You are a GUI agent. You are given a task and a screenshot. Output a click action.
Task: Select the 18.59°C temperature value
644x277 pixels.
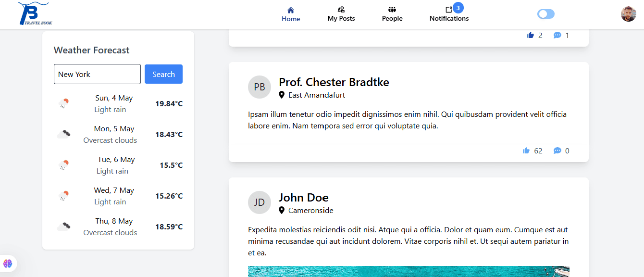pos(169,227)
